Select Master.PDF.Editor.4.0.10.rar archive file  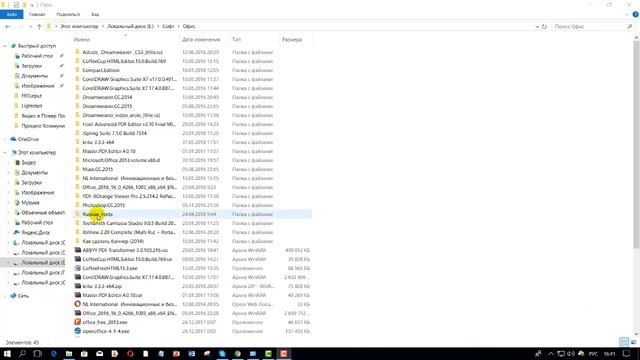coord(112,295)
